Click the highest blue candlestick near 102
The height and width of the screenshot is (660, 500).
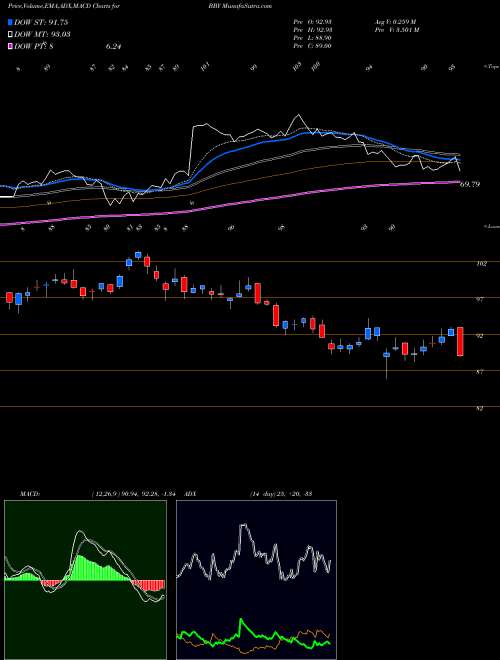coord(138,255)
